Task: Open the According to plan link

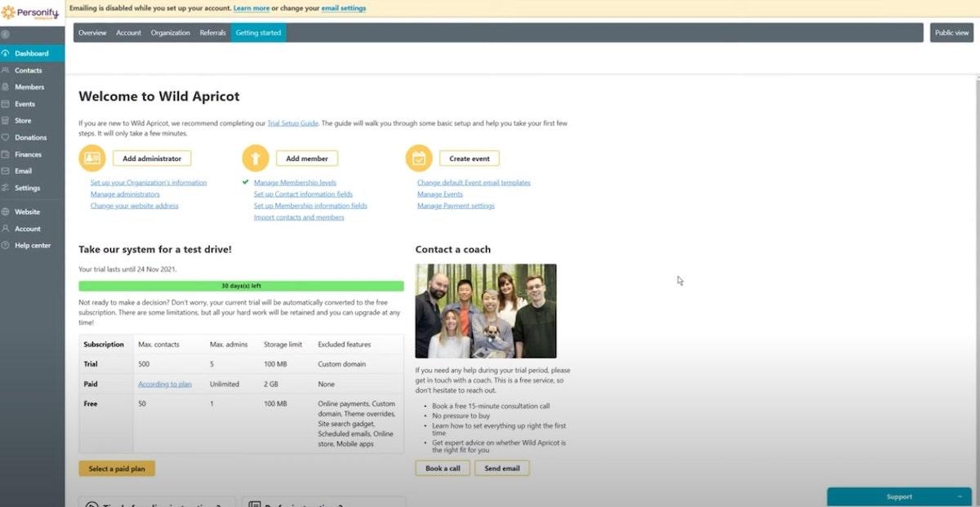Action: [165, 384]
